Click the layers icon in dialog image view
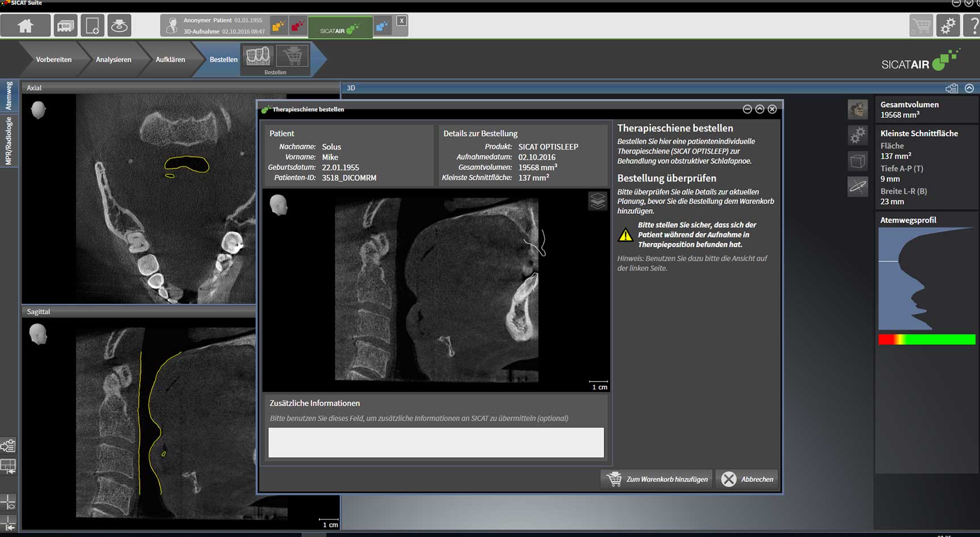This screenshot has height=537, width=980. [x=598, y=201]
